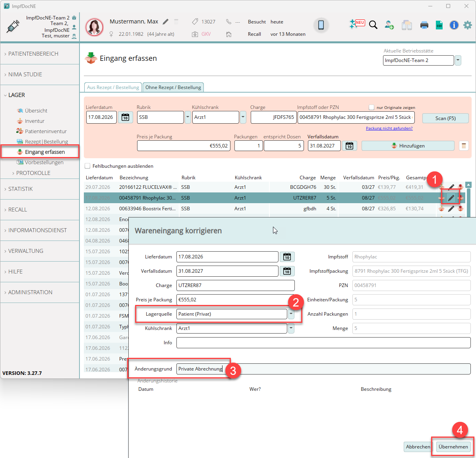Image resolution: width=476 pixels, height=458 pixels.
Task: Click the Übernehmen button
Action: [453, 446]
